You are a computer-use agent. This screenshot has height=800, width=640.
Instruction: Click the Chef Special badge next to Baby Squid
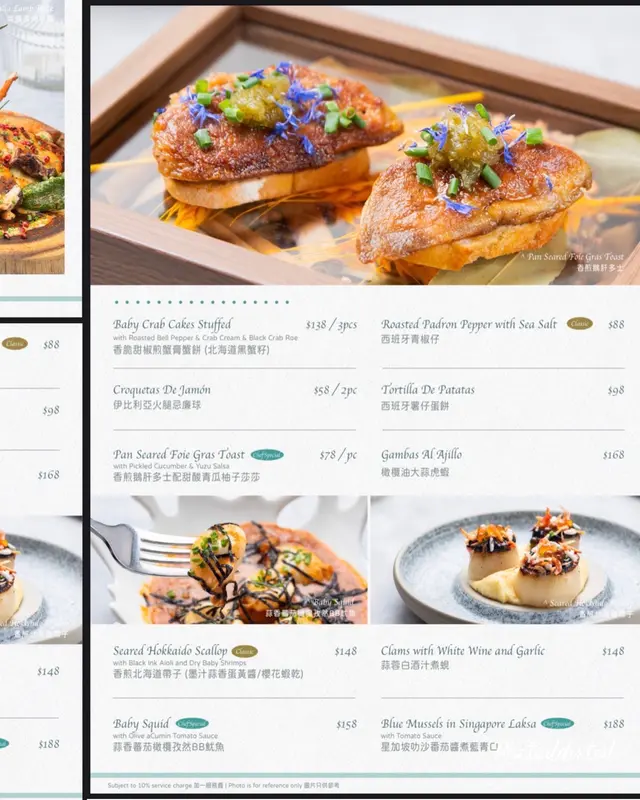tap(192, 723)
